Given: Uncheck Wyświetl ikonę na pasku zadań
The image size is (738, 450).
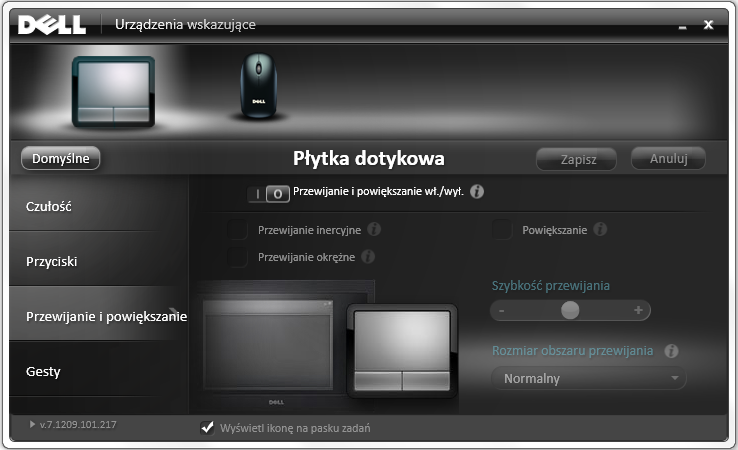Looking at the screenshot, I should click(x=207, y=428).
